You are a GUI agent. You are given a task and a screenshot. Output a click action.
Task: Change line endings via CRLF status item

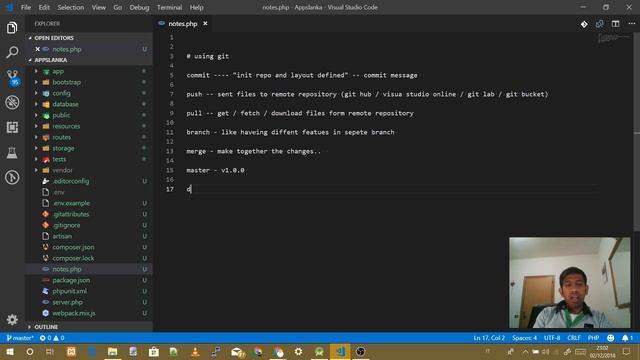(574, 338)
